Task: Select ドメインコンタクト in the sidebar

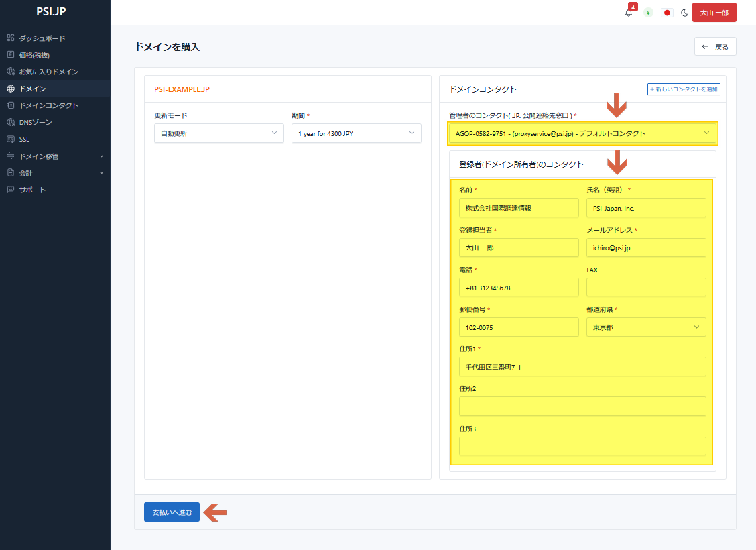Action: pyautogui.click(x=48, y=105)
